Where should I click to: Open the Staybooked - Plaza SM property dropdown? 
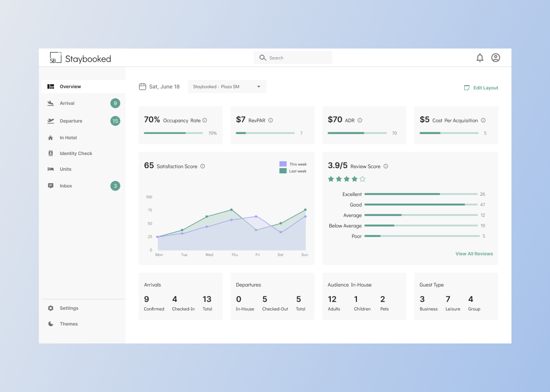point(227,86)
